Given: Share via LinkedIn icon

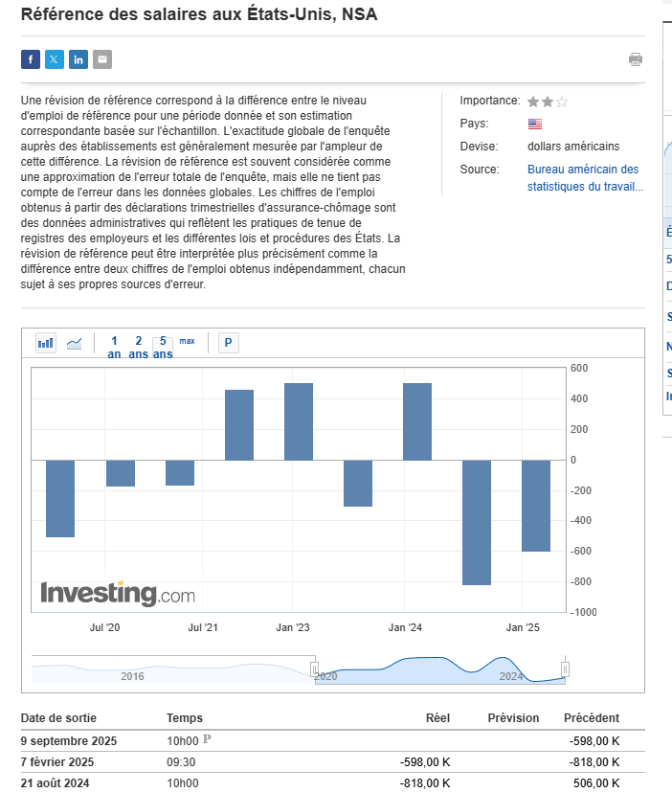Looking at the screenshot, I should click(x=78, y=59).
